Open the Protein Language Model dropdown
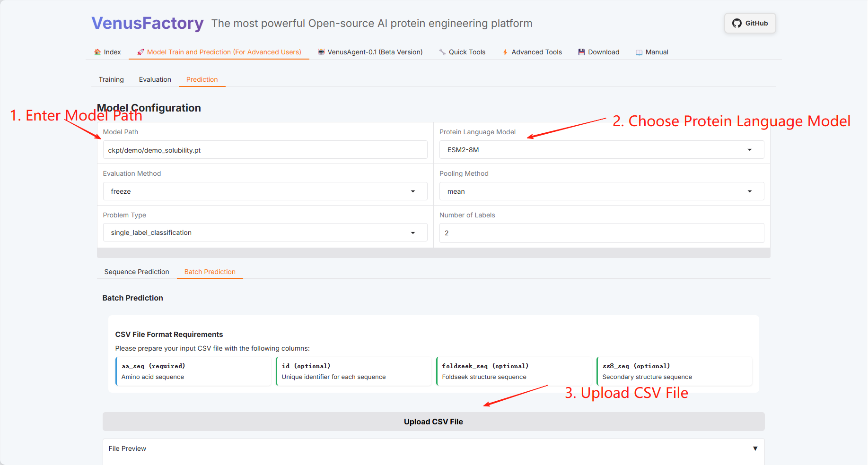The height and width of the screenshot is (465, 868). [749, 150]
